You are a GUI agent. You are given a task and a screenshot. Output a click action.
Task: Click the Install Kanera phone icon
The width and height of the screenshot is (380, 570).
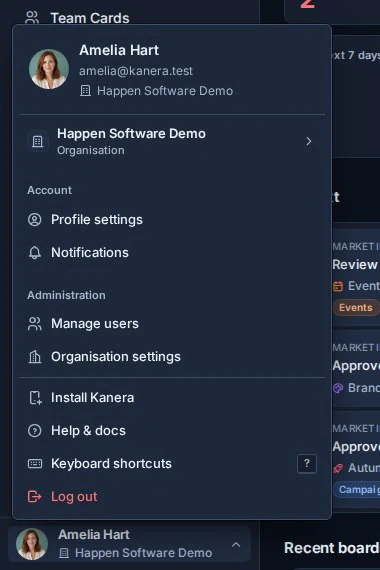[35, 398]
